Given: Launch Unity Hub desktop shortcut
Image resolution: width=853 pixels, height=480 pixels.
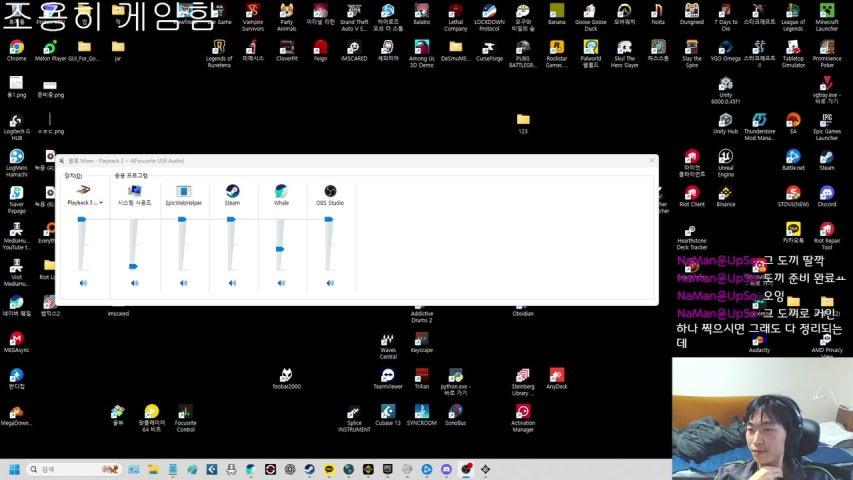Looking at the screenshot, I should point(725,120).
